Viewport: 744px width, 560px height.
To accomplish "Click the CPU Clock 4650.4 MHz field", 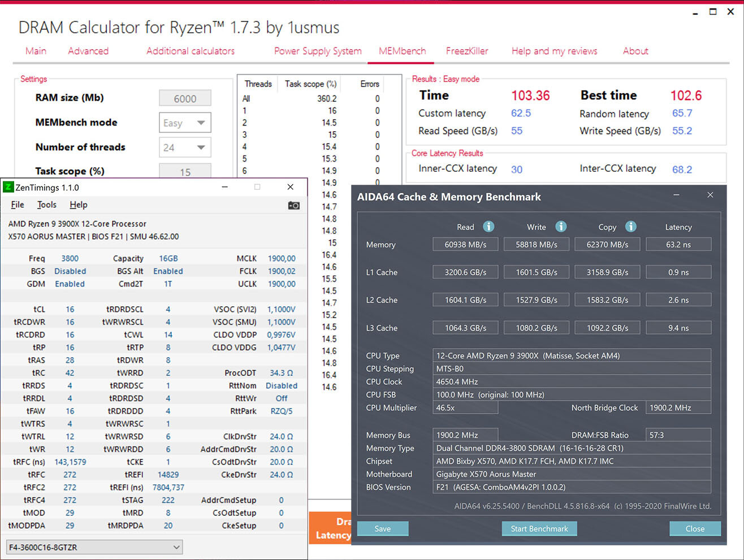I will coord(572,381).
